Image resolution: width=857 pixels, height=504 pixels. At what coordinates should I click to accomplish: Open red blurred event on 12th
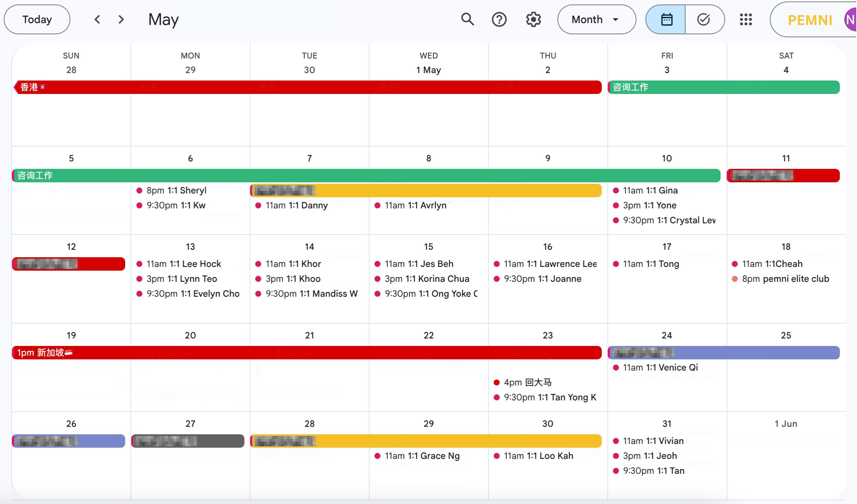pyautogui.click(x=69, y=264)
